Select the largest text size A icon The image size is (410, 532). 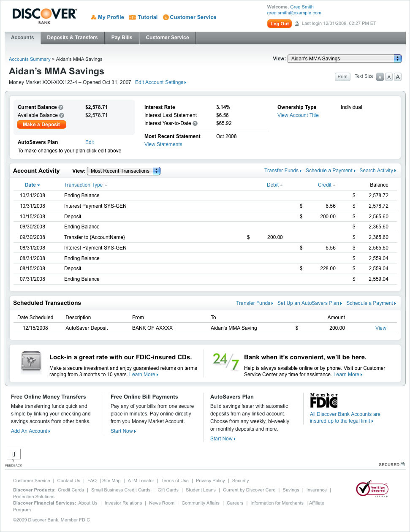click(x=398, y=77)
